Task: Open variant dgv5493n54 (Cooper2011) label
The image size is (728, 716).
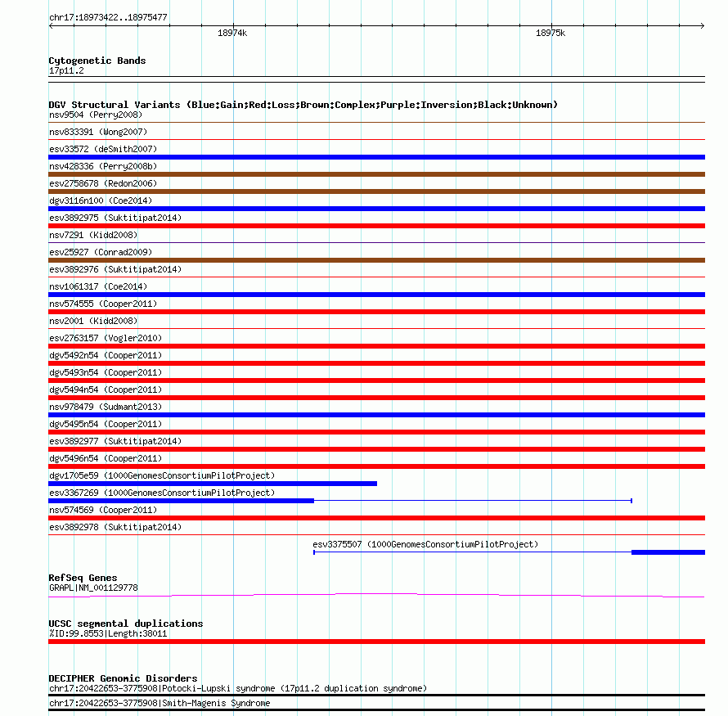Action: (x=106, y=372)
